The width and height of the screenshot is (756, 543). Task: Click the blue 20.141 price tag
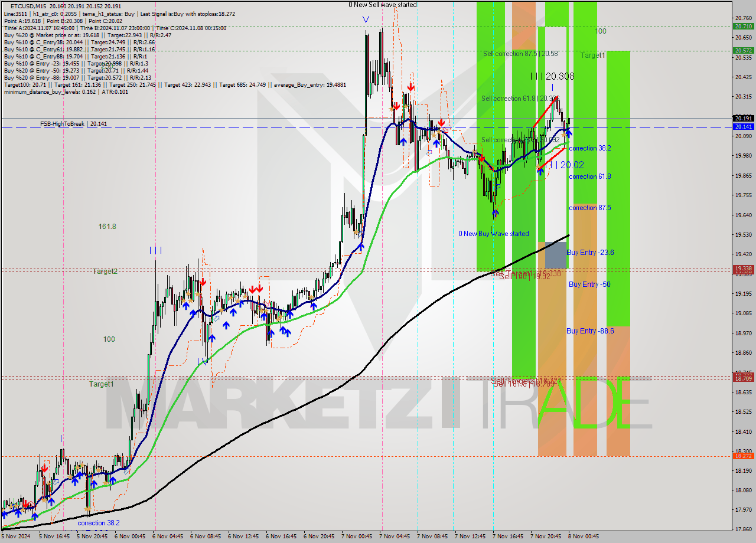coord(743,126)
